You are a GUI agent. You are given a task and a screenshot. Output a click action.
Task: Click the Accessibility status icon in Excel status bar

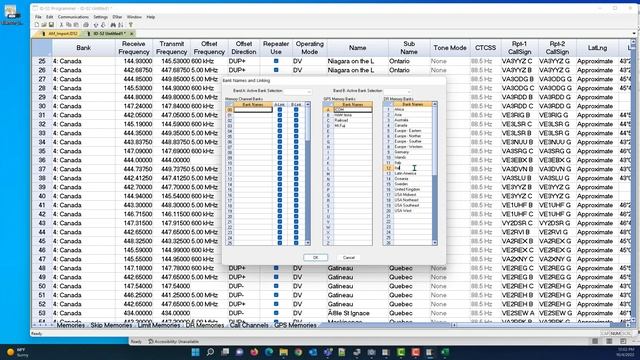pyautogui.click(x=151, y=342)
